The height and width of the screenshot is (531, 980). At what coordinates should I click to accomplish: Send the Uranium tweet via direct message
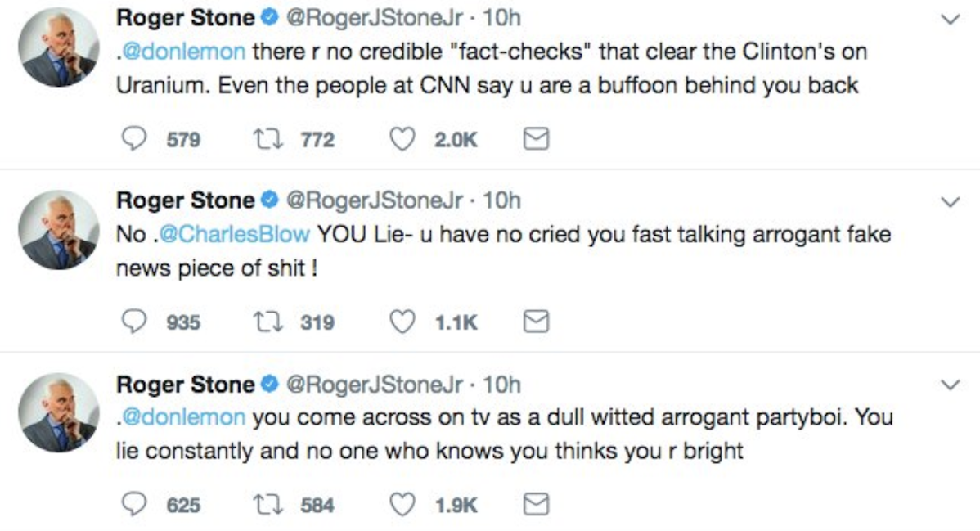point(535,140)
